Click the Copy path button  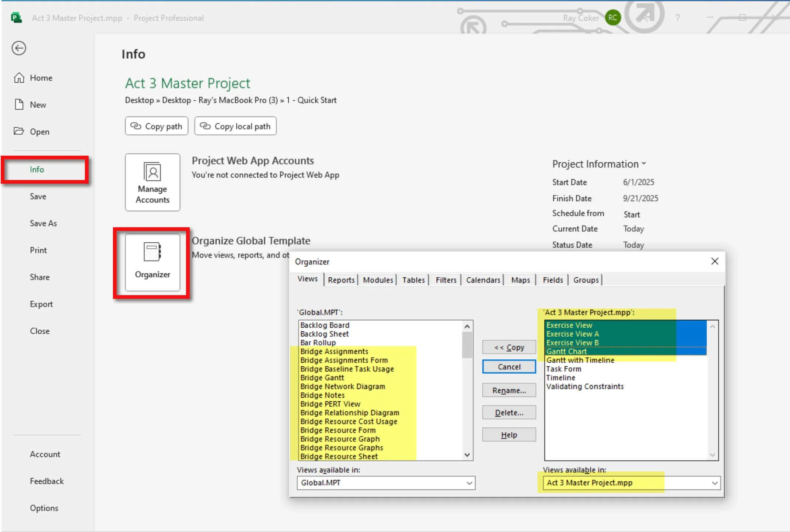coord(157,126)
